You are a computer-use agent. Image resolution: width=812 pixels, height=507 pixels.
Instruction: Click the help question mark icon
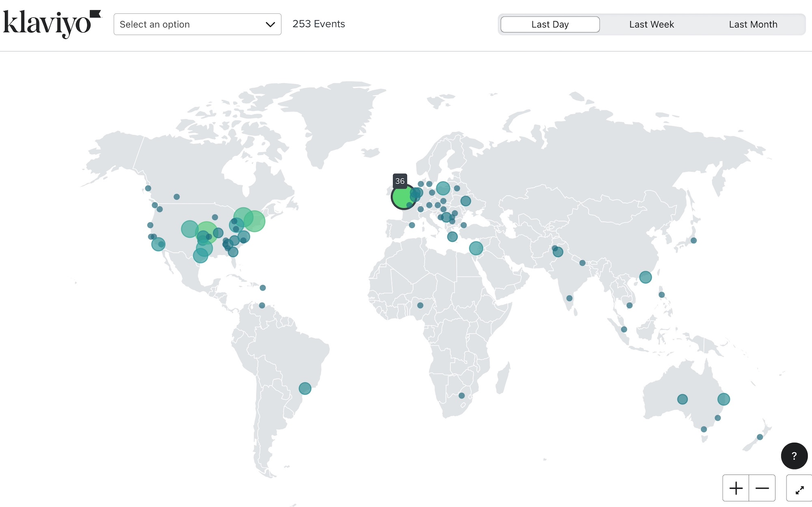(793, 455)
